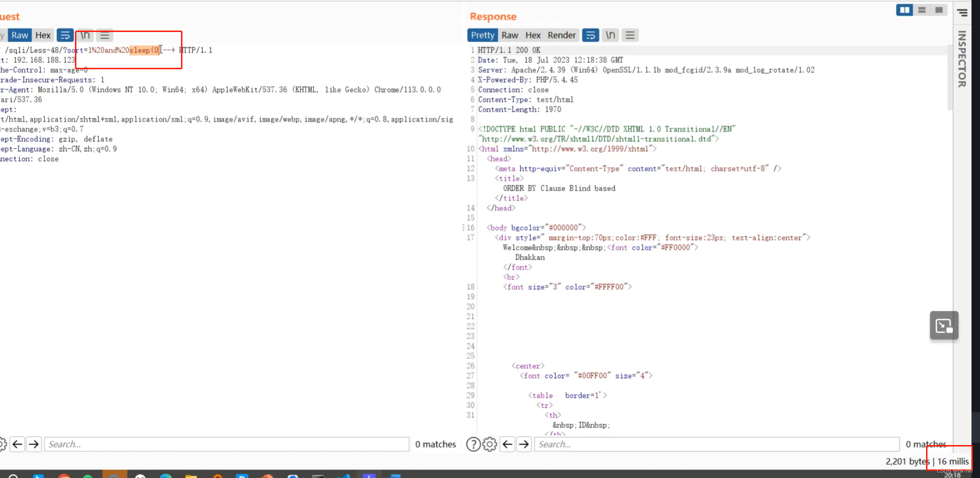Click the 'zh-CN,zh;q=0.9' language header line
Image resolution: width=980 pixels, height=478 pixels.
pyautogui.click(x=58, y=149)
